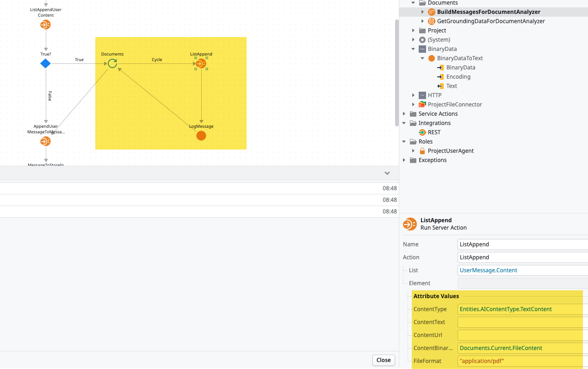
Task: Select BuildMessagesForDocumentAnalyzer in the tree
Action: (488, 12)
